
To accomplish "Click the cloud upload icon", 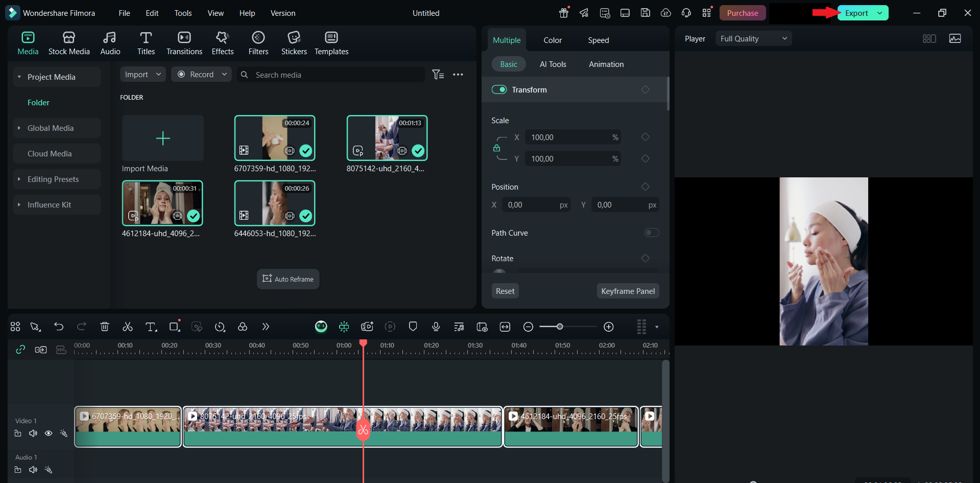I will [666, 13].
